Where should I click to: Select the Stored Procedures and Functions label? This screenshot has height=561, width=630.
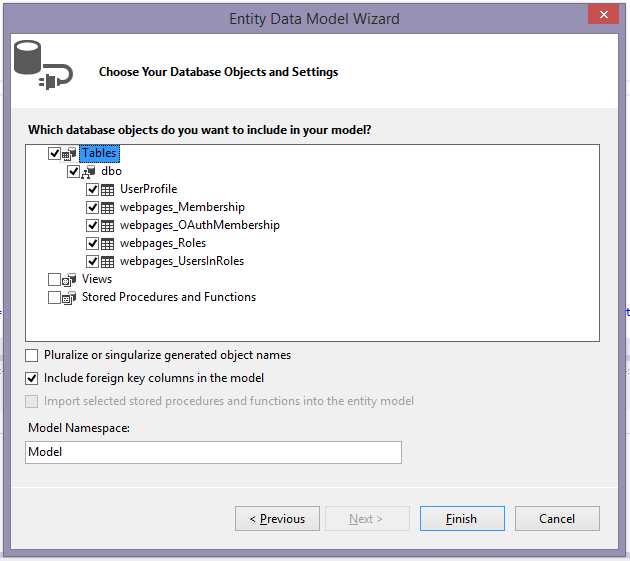pos(169,297)
